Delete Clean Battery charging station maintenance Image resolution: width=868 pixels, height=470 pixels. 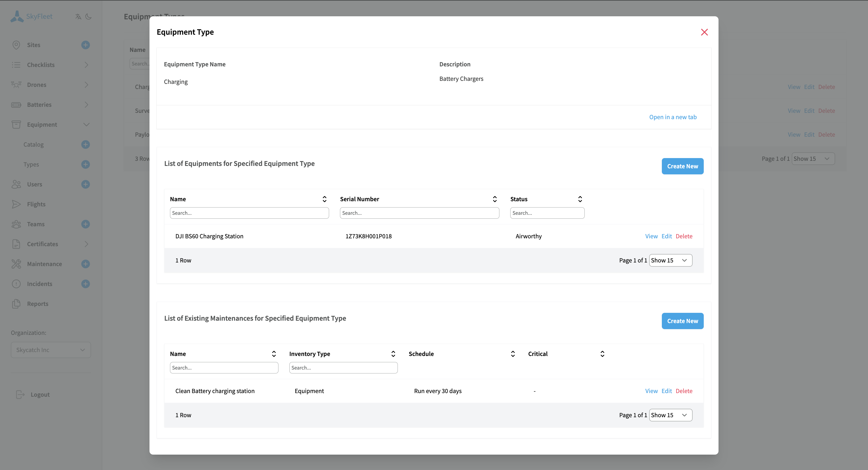pos(684,391)
